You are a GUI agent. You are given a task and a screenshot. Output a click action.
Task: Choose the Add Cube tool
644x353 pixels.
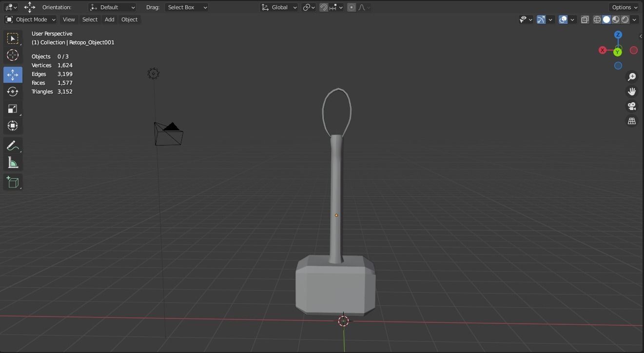coord(13,183)
